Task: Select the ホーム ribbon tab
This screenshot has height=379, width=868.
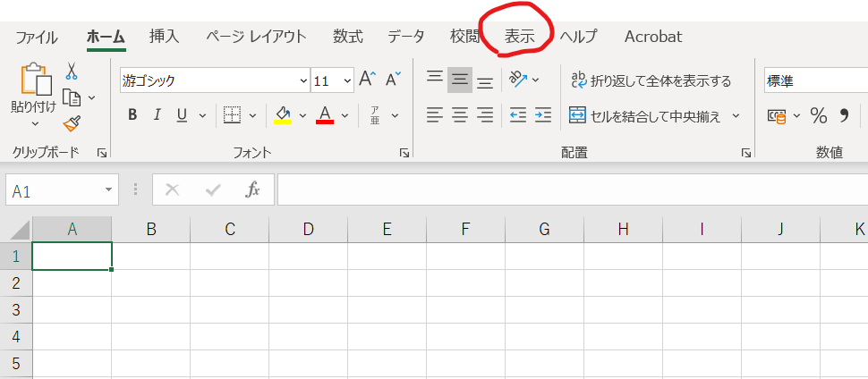Action: [106, 37]
